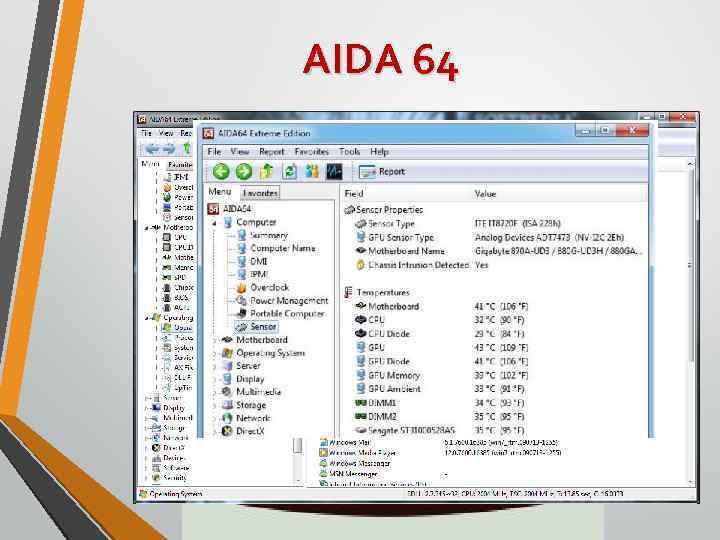Viewport: 720px width, 540px height.
Task: Select Windows Messenger in the back window
Action: point(355,463)
